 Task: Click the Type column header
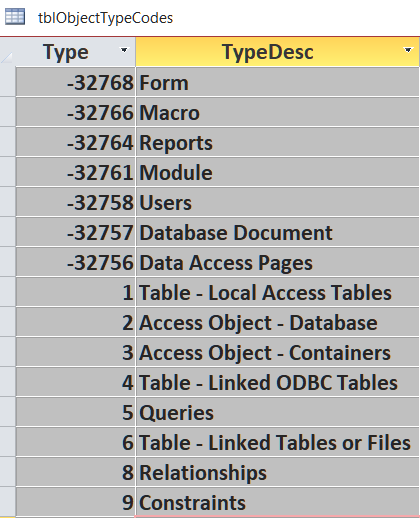coord(75,52)
